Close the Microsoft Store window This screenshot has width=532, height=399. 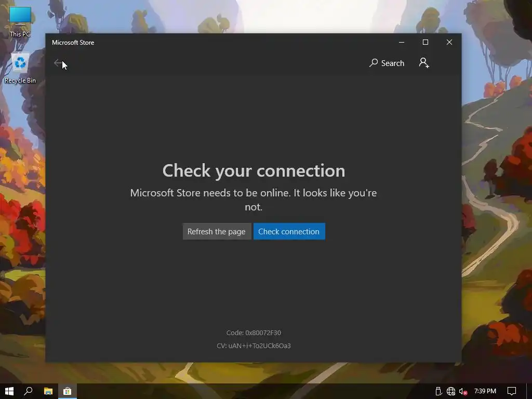(449, 42)
